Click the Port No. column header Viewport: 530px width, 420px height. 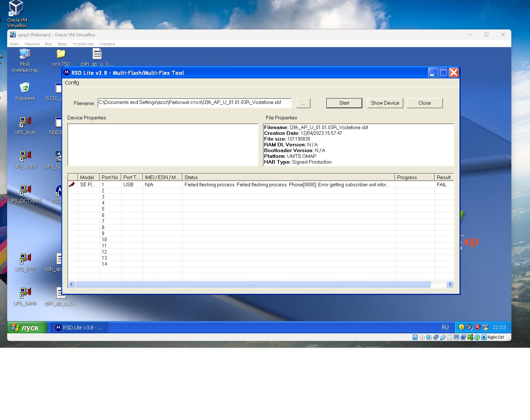(110, 177)
